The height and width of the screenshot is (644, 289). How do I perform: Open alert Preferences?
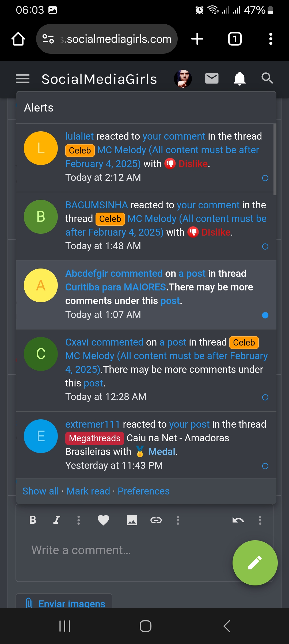pyautogui.click(x=143, y=491)
